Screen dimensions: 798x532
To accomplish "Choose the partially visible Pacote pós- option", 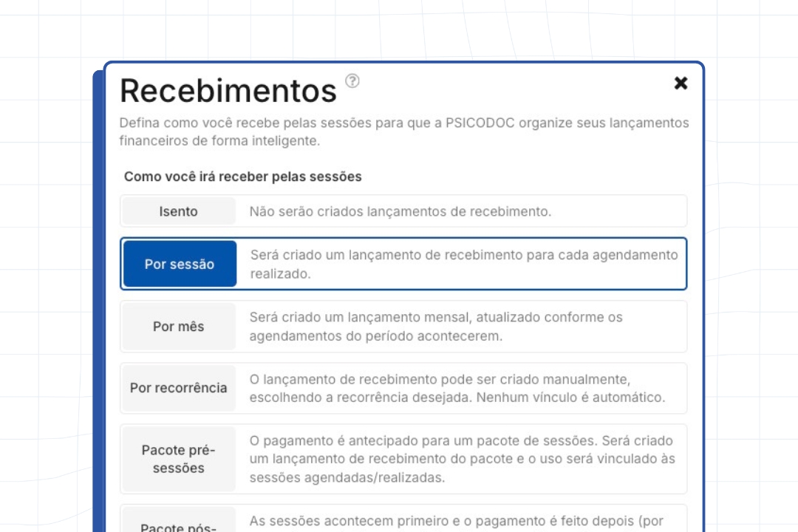I will 179,523.
